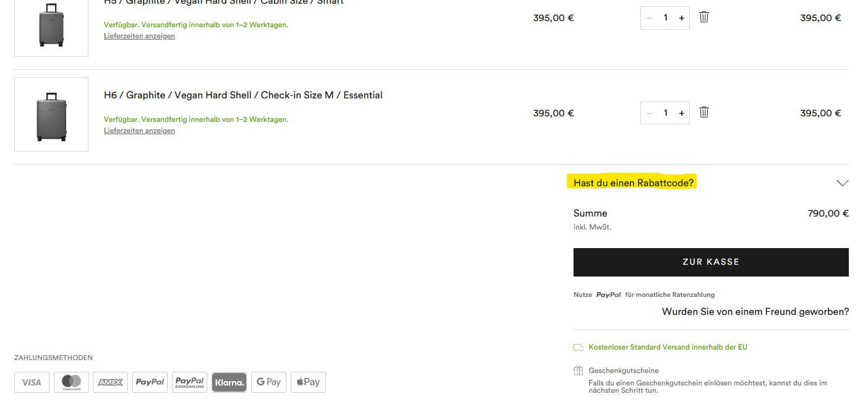
Task: Show Lieferzeiten for H5 Cabin suitcase
Action: pyautogui.click(x=139, y=36)
